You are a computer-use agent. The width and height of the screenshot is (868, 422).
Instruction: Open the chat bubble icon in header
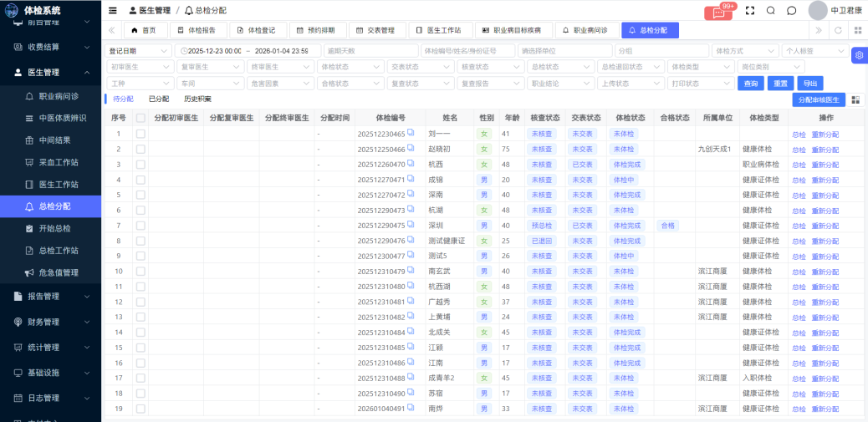click(x=791, y=11)
